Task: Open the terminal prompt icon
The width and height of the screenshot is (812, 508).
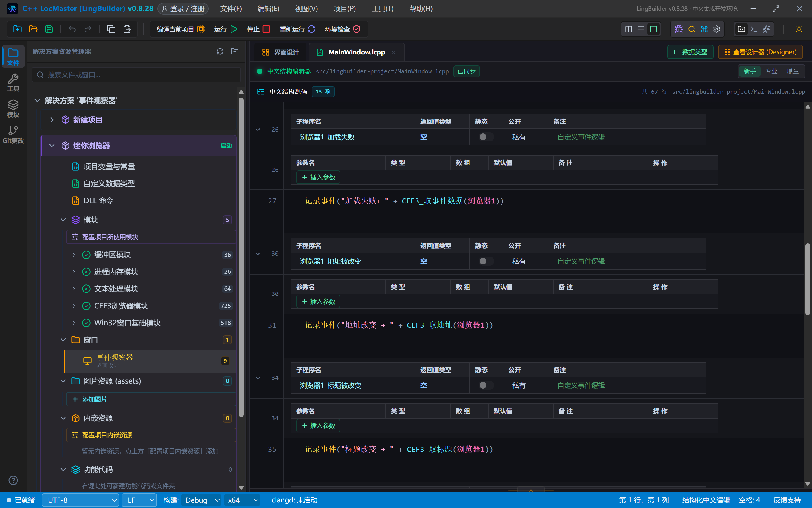Action: coord(754,29)
